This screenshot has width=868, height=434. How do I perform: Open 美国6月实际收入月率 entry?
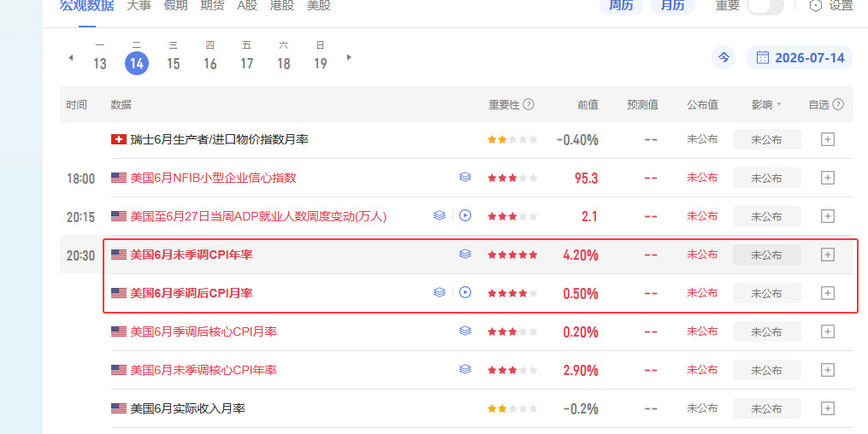pyautogui.click(x=187, y=408)
